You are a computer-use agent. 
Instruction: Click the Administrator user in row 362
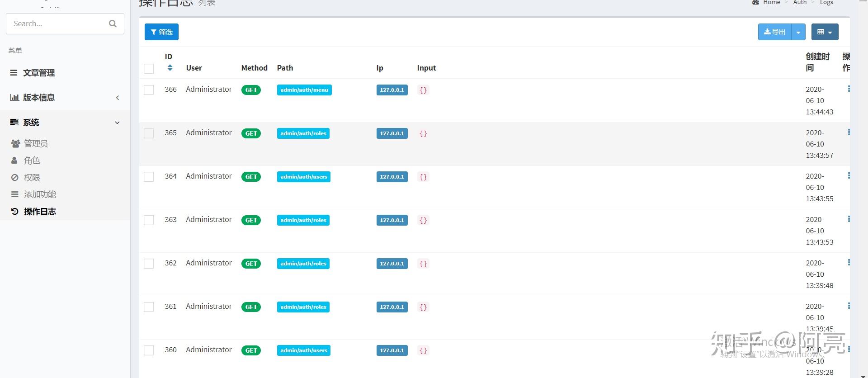(209, 263)
